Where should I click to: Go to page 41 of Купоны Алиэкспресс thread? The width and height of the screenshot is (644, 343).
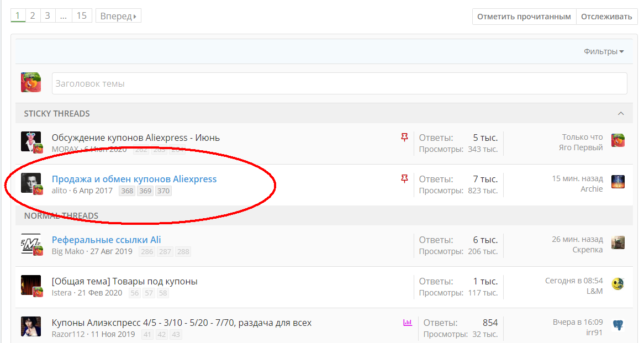click(147, 335)
